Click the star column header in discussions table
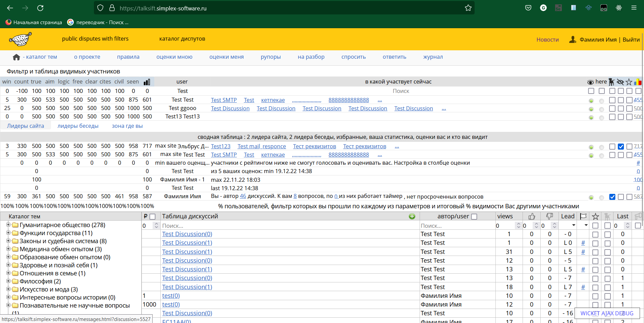Screen dimensions: 644x323 click(595, 216)
